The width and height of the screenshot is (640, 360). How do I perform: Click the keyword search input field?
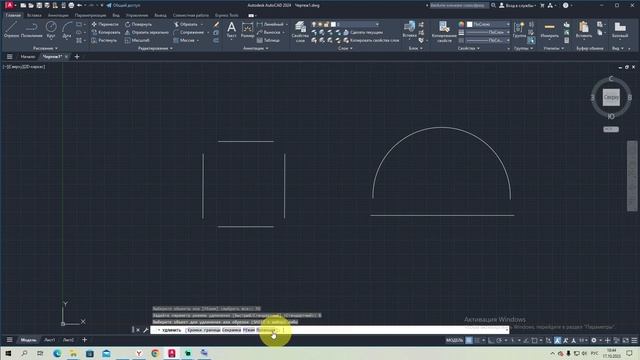pyautogui.click(x=459, y=5)
